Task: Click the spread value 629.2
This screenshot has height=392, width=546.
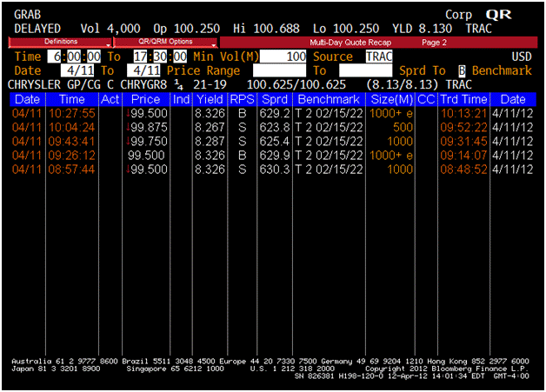Action: 275,114
